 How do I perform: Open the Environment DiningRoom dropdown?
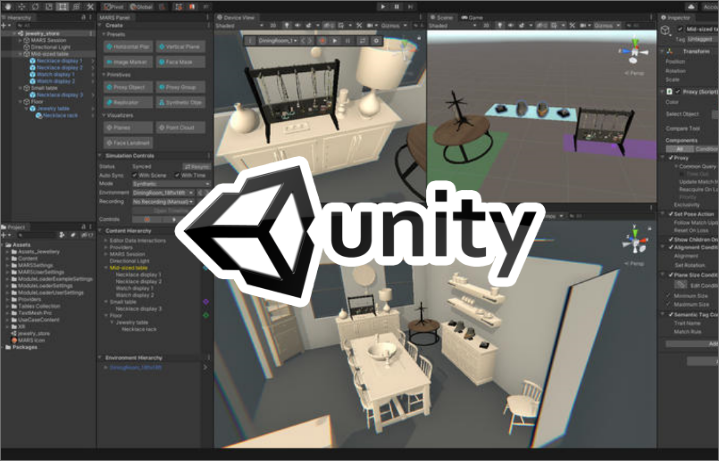click(163, 193)
